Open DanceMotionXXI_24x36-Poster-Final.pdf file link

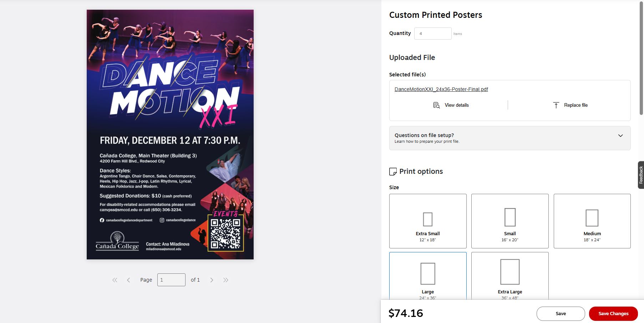[x=441, y=89]
